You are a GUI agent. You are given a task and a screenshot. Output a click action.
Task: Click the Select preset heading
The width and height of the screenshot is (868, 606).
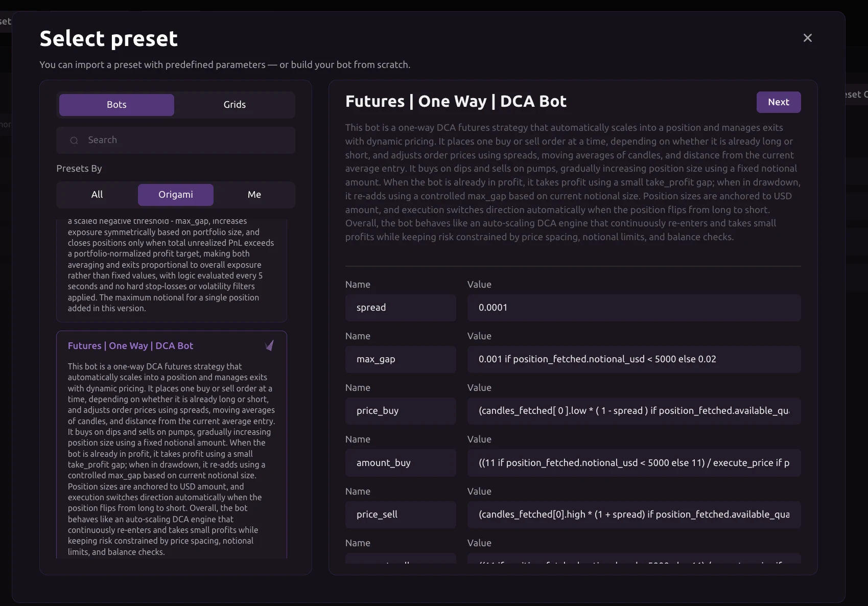(x=109, y=39)
